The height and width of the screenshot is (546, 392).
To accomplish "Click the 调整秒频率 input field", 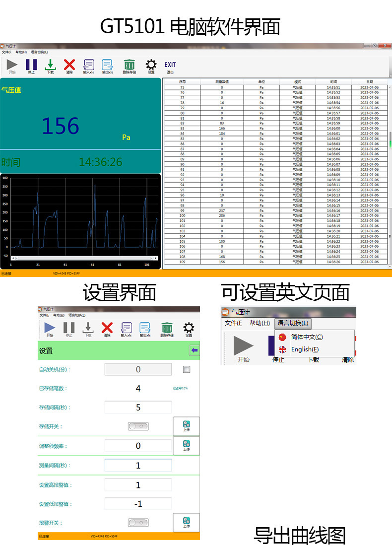I will [138, 446].
